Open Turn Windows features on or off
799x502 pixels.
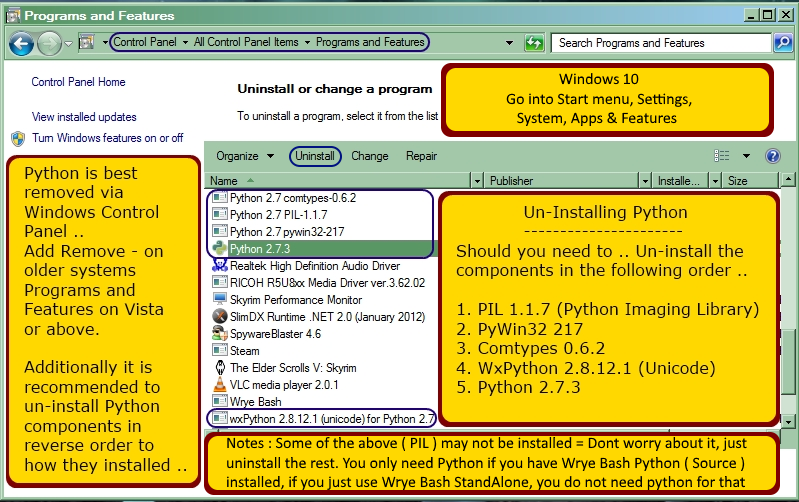point(107,138)
